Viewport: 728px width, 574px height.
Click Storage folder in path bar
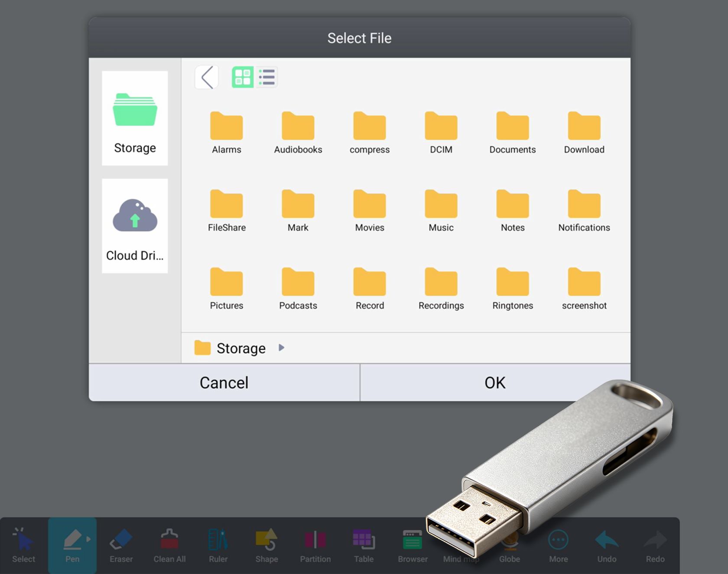(x=230, y=348)
